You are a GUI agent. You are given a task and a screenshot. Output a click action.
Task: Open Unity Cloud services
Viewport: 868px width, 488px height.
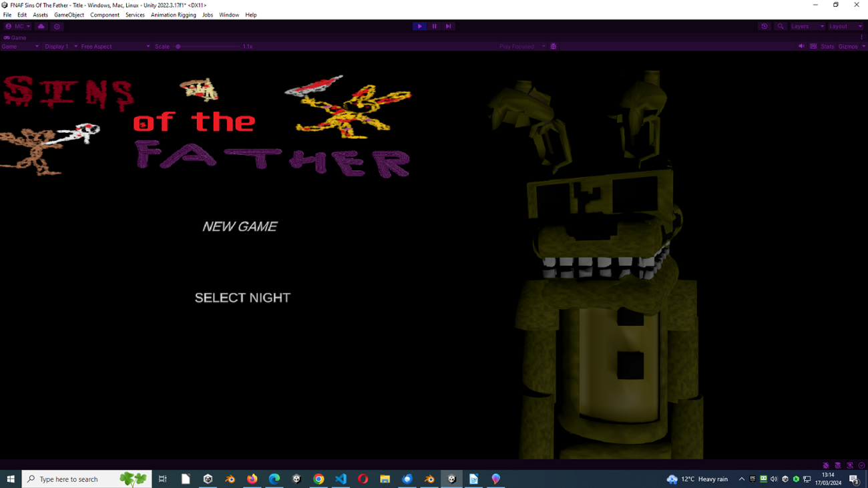tap(41, 27)
